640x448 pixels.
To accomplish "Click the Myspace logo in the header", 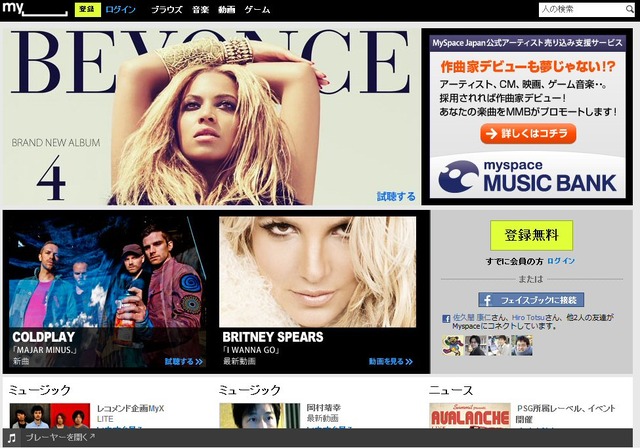I will pos(35,10).
